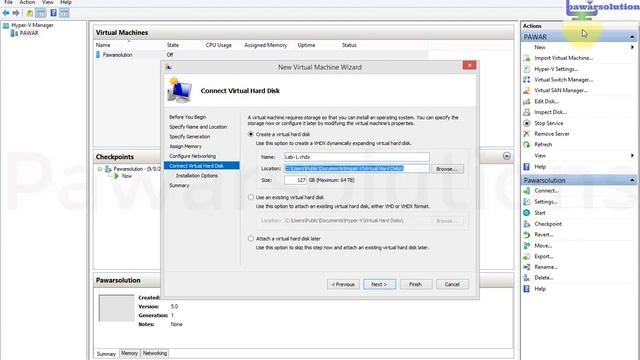Screen dimensions: 640x360
Task: Select the Now checkpoint node
Action: [x=127, y=176]
